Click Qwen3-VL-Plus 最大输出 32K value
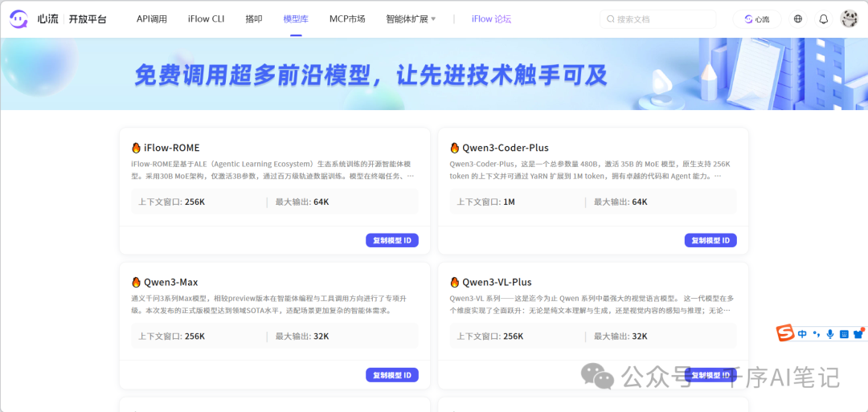868x412 pixels. click(x=640, y=337)
